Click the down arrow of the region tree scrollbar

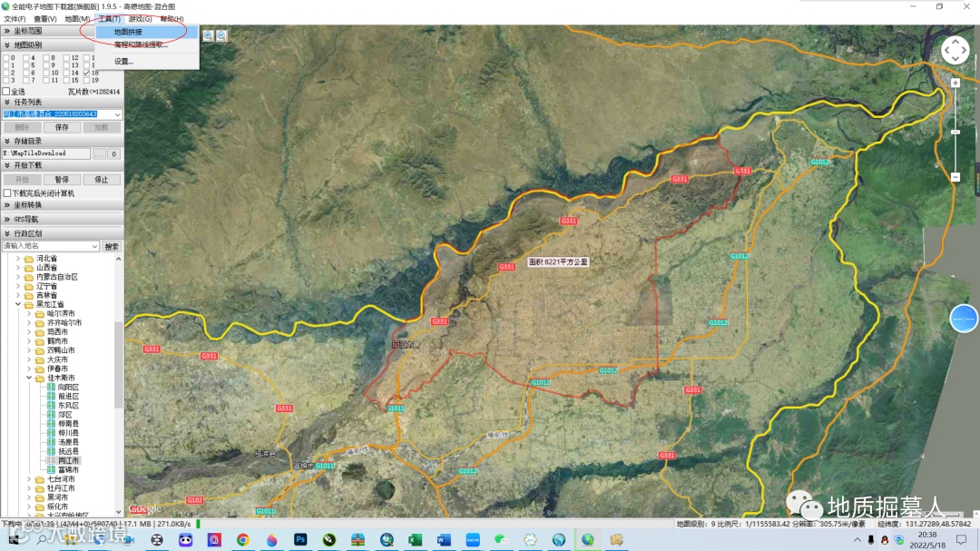118,512
